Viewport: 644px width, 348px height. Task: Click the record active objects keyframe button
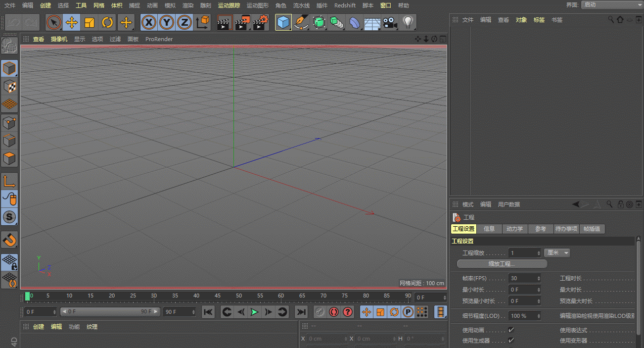pyautogui.click(x=320, y=312)
